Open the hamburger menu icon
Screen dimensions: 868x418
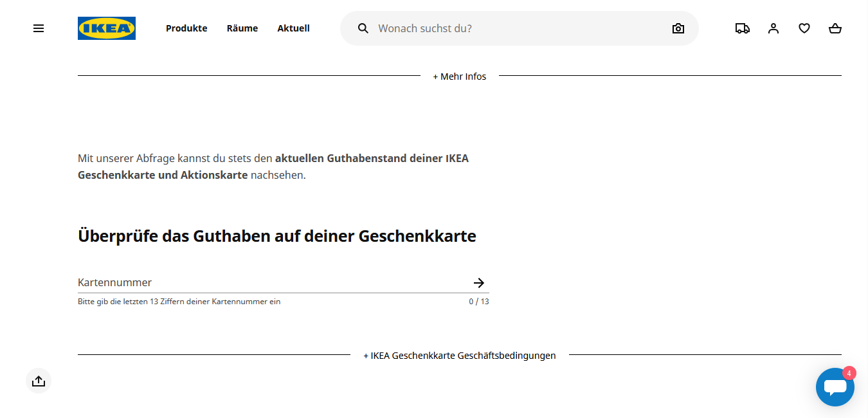(x=39, y=28)
